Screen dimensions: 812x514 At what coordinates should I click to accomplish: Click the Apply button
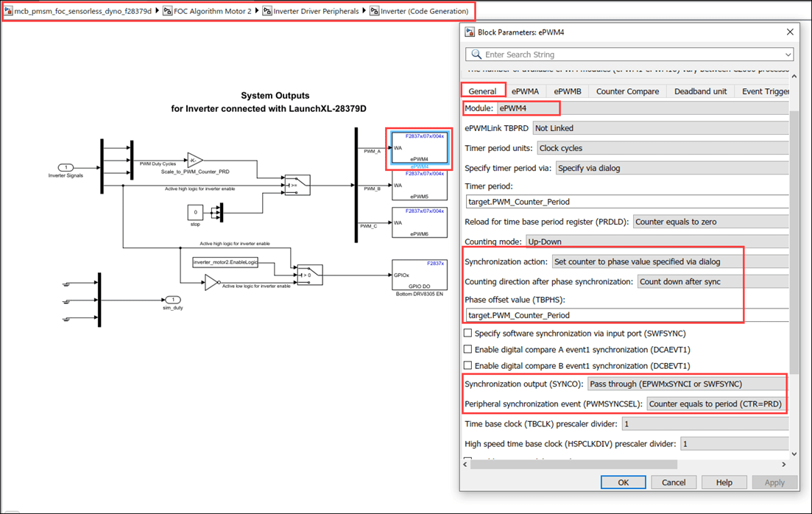pyautogui.click(x=774, y=482)
